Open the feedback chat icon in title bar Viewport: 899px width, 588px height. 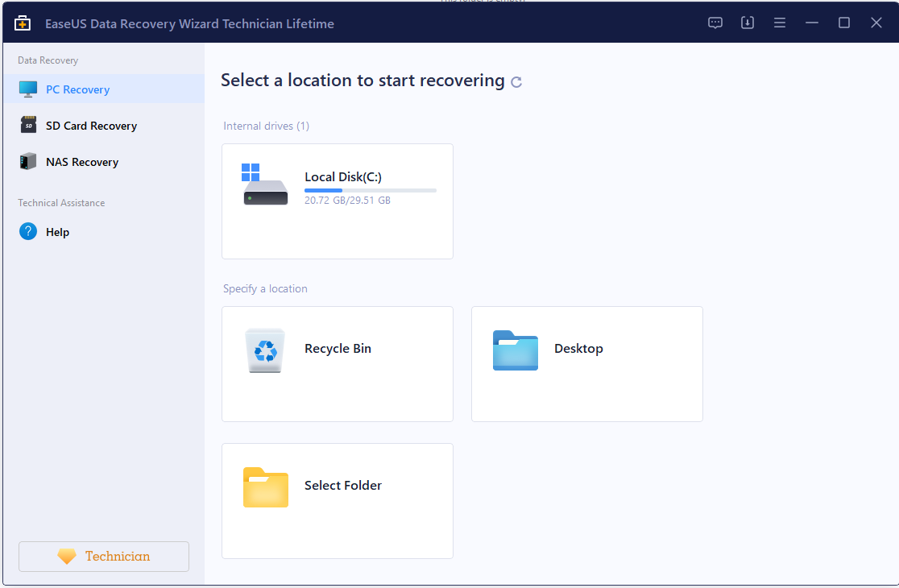click(715, 23)
